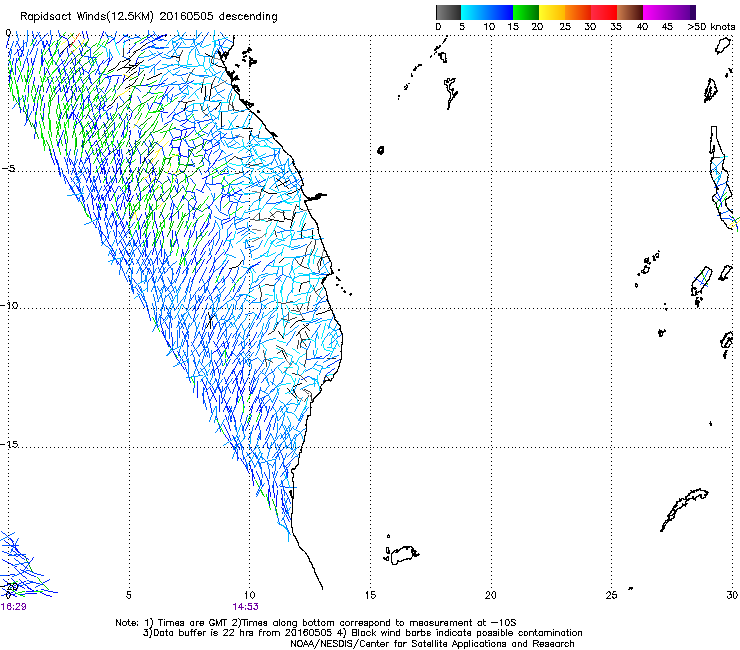Click the longitude axis label '10' at the bottom
Screen dimensions: 740x650
click(x=249, y=595)
